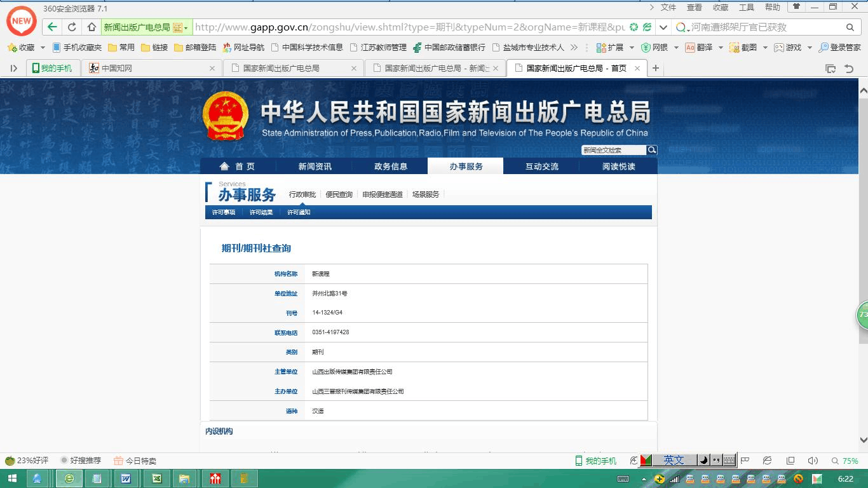Open the 帮助 menu
The height and width of the screenshot is (488, 868).
point(773,8)
